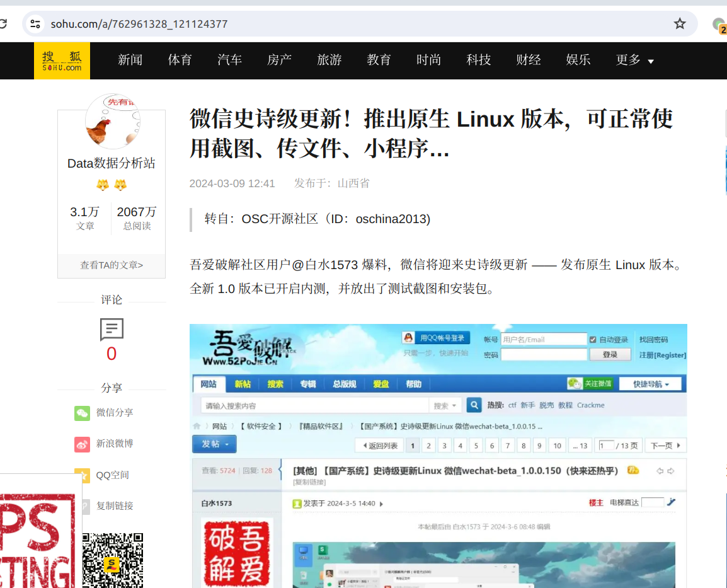Share via 微信分享 icon
Screen dimensions: 727x588
click(x=82, y=413)
